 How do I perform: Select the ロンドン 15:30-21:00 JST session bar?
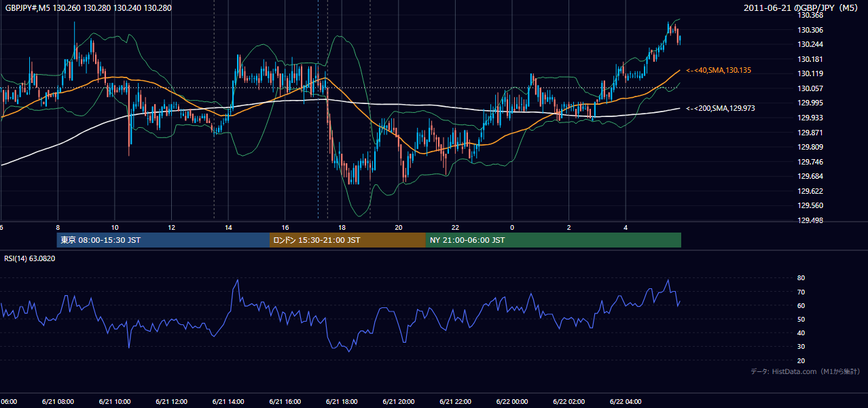[348, 240]
